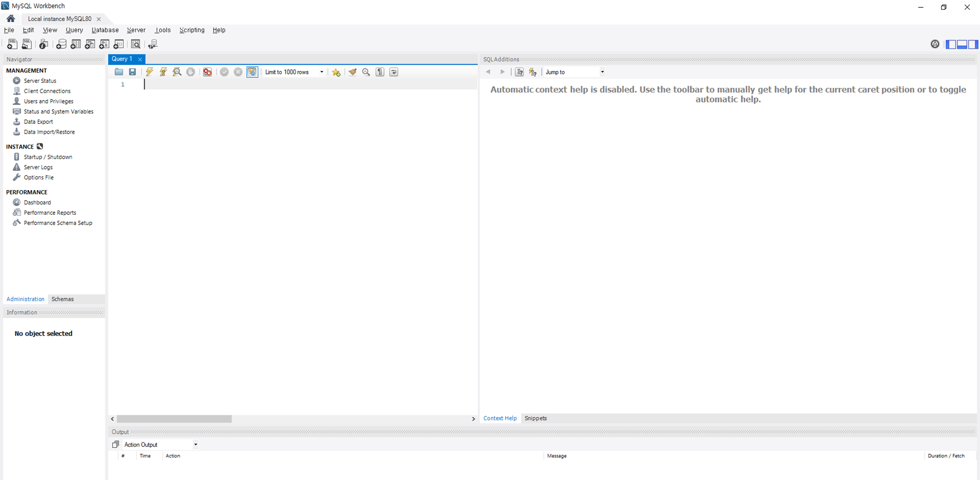Execute statement under the cursor
The image size is (980, 480).
pos(163,72)
